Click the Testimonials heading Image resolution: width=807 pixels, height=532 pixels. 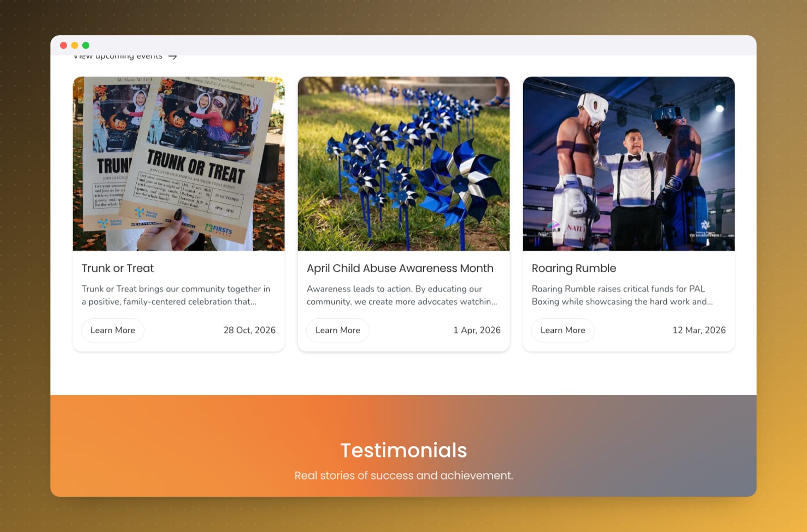(x=403, y=450)
